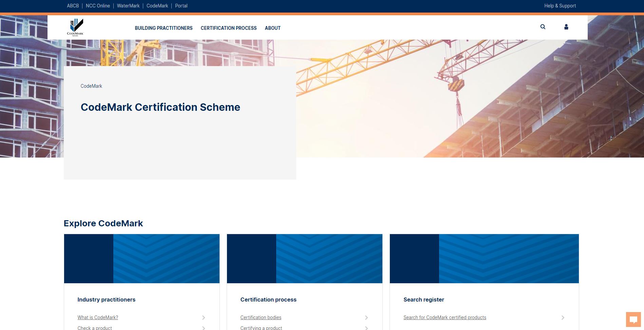Click the chevron beside "Check a product"

tap(204, 328)
